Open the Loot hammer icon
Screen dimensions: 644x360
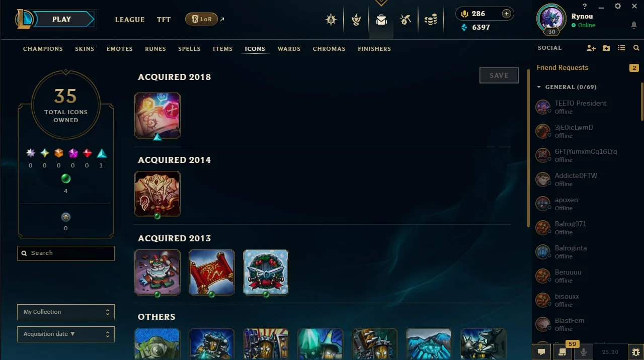406,20
